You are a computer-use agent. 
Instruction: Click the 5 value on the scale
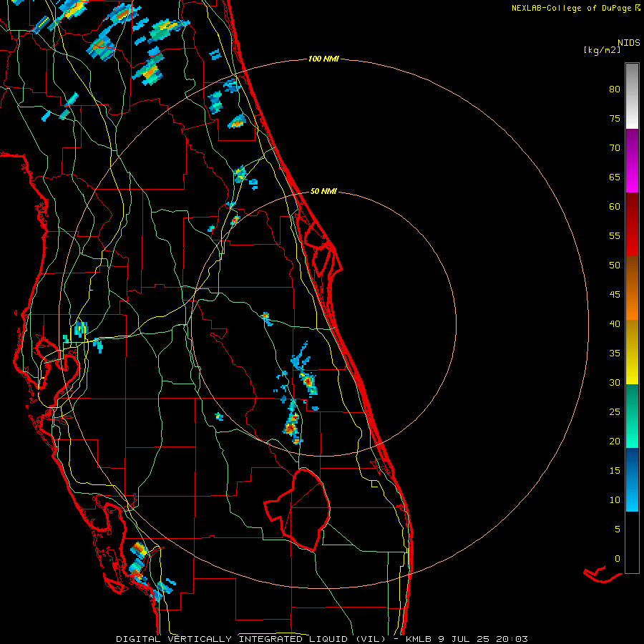pyautogui.click(x=618, y=530)
